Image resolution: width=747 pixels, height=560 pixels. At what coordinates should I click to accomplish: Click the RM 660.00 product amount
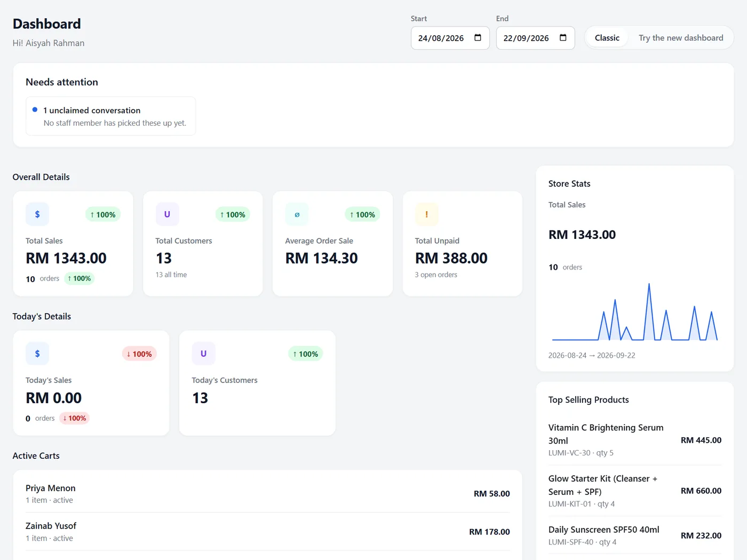pos(701,491)
